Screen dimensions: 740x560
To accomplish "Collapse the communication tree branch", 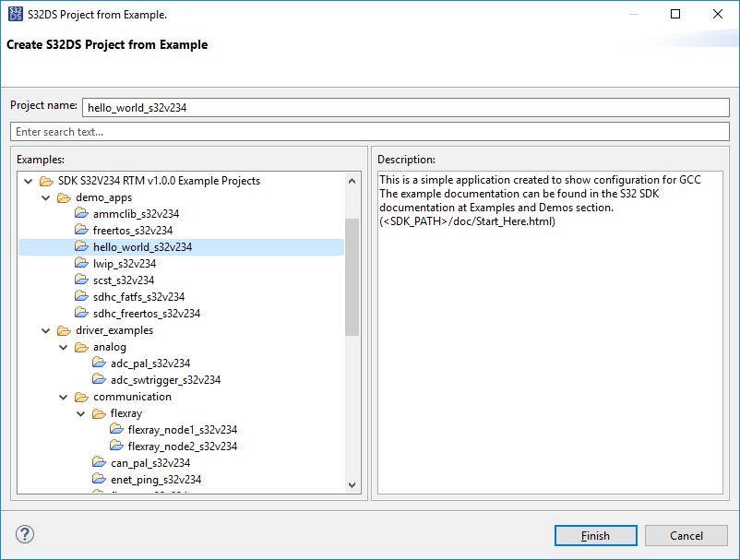I will coord(63,396).
